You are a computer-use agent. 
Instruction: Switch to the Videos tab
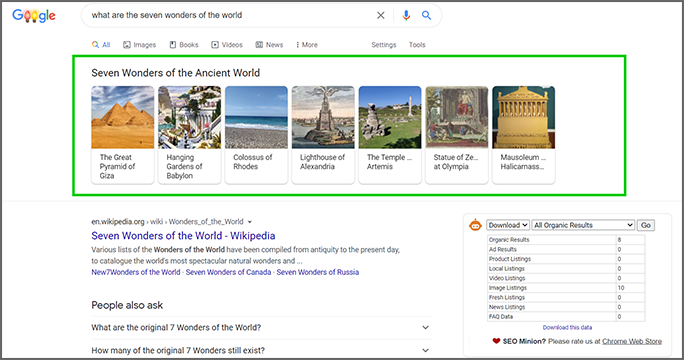point(227,45)
